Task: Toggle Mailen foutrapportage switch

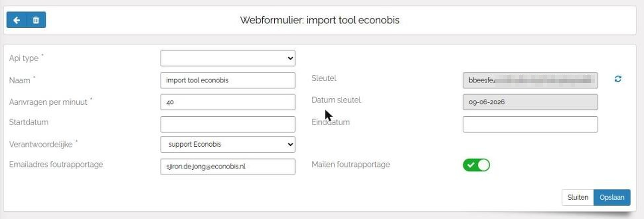Action: tap(476, 165)
